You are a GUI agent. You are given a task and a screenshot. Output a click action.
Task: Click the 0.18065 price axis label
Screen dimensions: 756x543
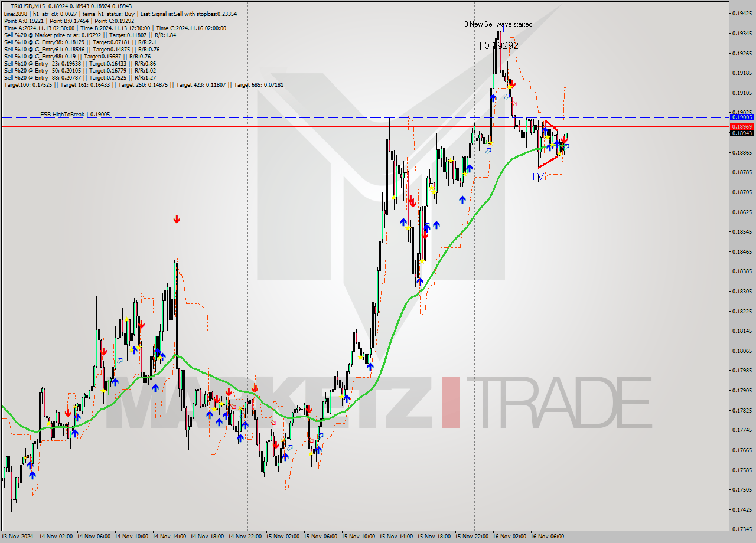[742, 351]
